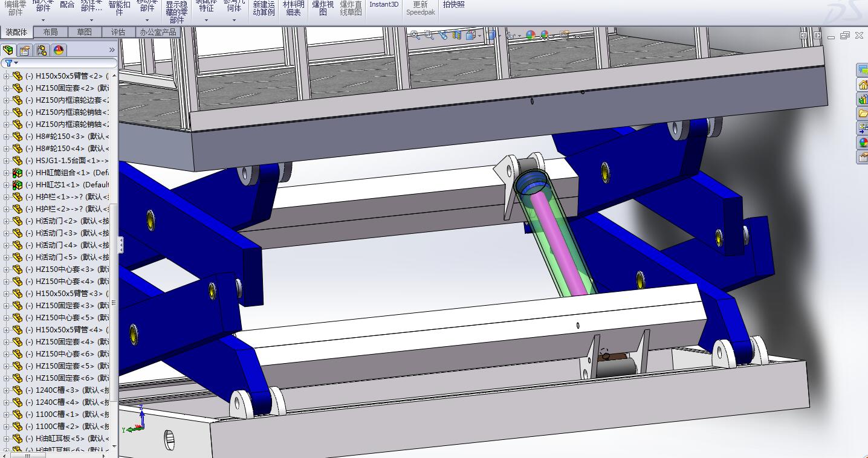Image resolution: width=868 pixels, height=458 pixels.
Task: Click the part icon of HSJG1-1.5台面<1>
Action: 18,161
